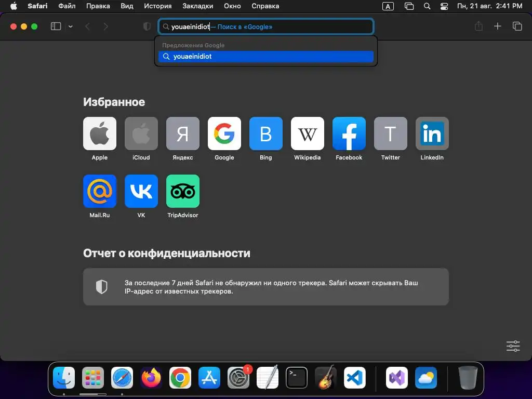532x399 pixels.
Task: Go forward with the forward arrow
Action: (x=106, y=26)
